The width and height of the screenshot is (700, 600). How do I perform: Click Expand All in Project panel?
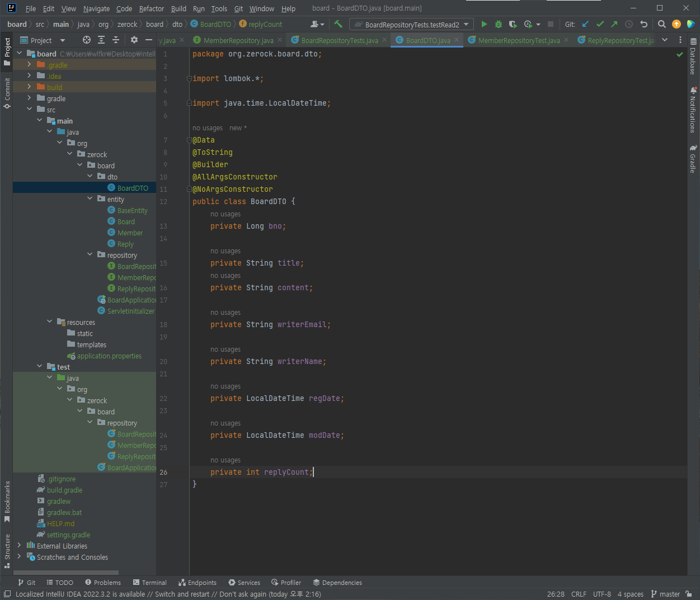coord(101,40)
